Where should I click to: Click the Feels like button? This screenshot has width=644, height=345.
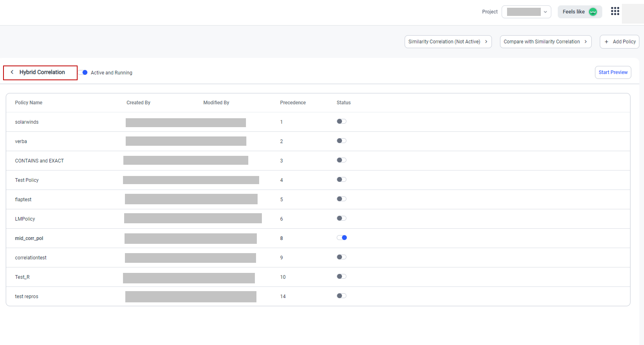pyautogui.click(x=574, y=12)
